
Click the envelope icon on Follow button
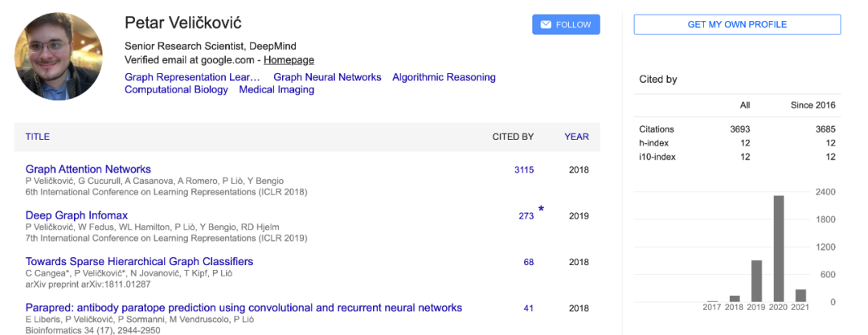(546, 25)
